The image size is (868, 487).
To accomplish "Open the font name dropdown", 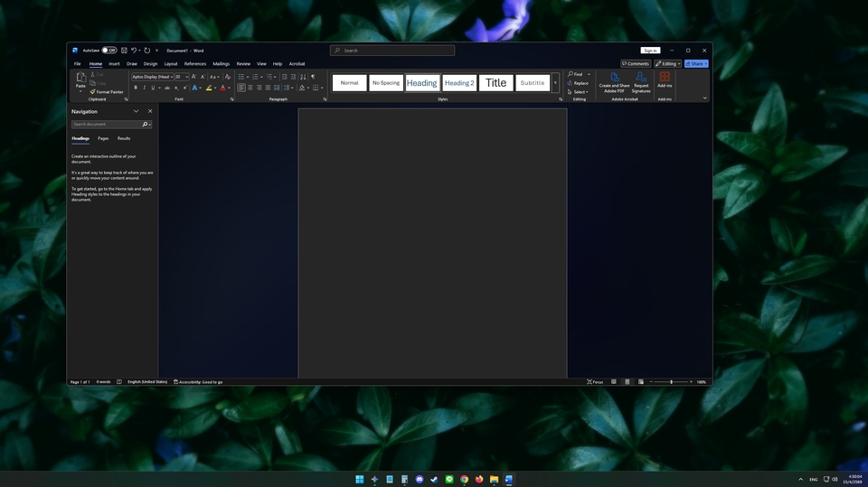I will [x=169, y=77].
